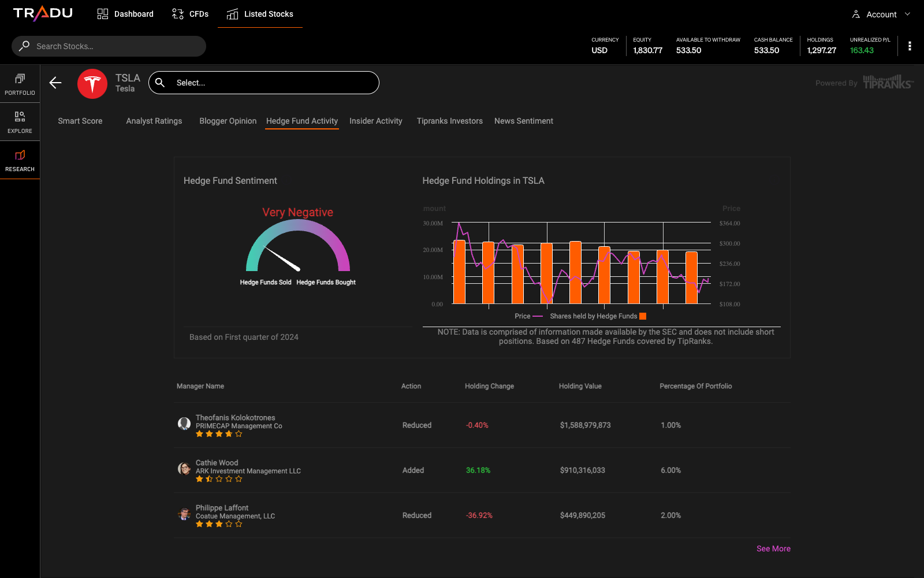Click the Manager Name column header
This screenshot has height=578, width=924.
pos(200,386)
